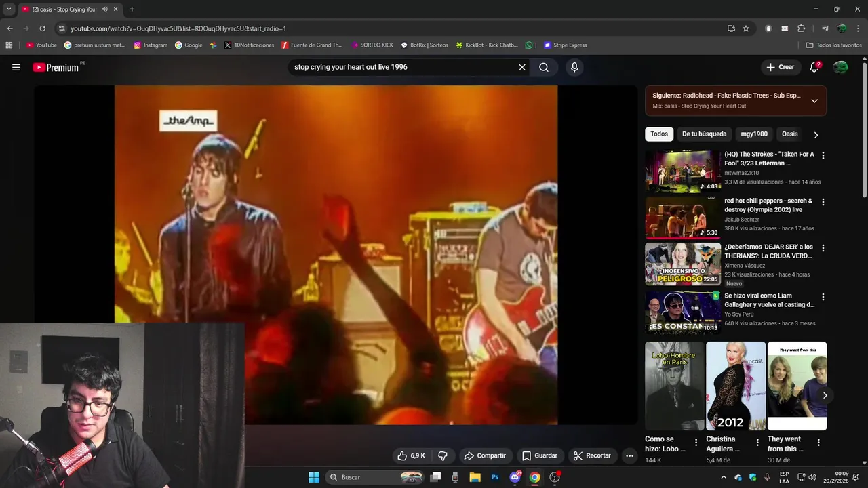Open the Todos los favoritos folder
This screenshot has width=868, height=488.
[x=833, y=45]
